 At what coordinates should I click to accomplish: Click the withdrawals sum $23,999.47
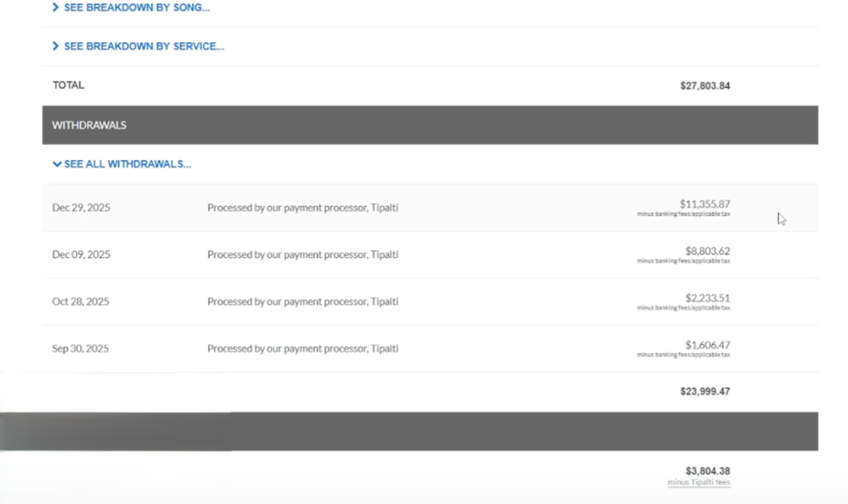tap(704, 391)
